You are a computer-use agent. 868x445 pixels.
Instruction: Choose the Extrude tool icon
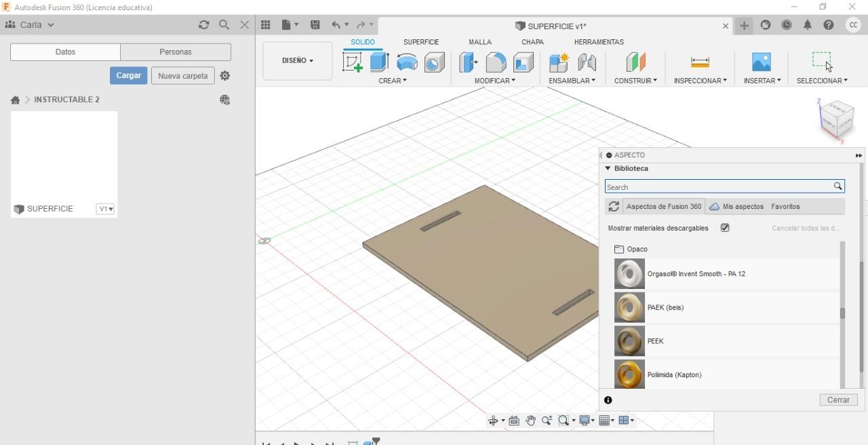tap(379, 62)
